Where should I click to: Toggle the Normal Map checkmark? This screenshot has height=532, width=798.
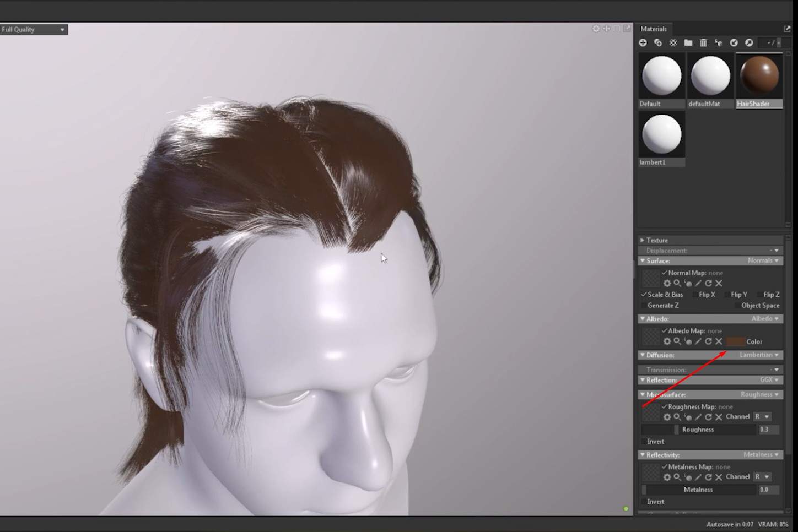click(665, 273)
